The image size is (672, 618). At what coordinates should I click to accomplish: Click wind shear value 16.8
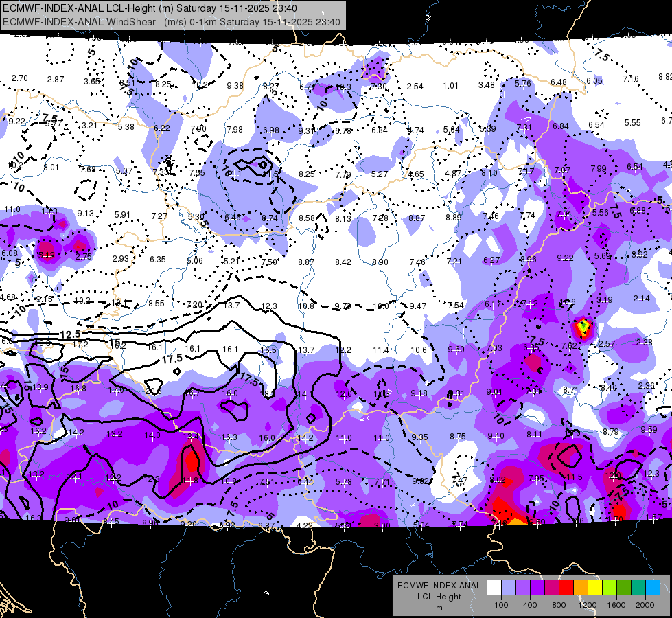coord(78,388)
